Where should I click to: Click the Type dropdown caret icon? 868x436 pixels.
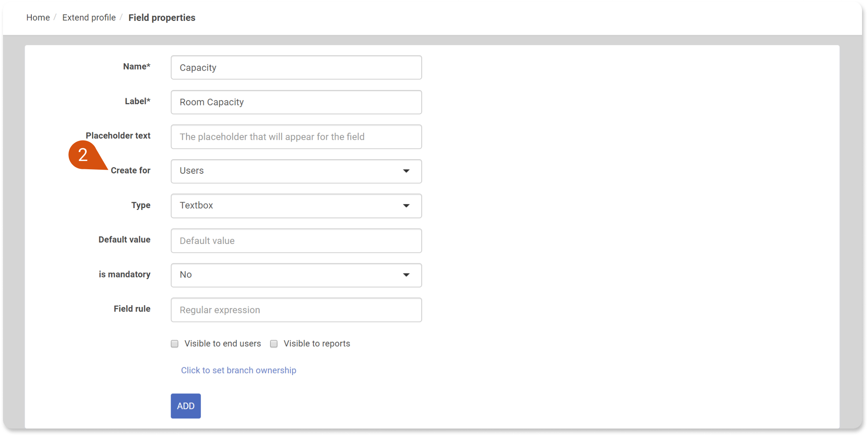pyautogui.click(x=406, y=206)
